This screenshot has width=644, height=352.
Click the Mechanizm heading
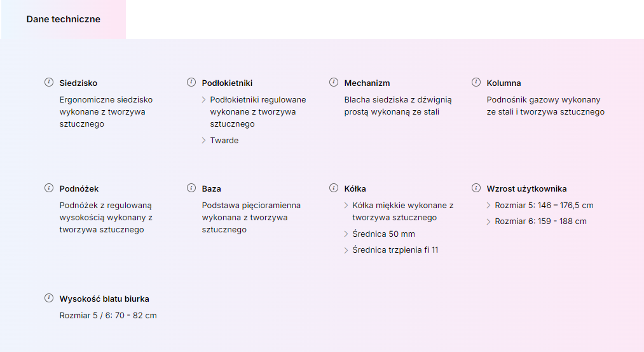[367, 83]
